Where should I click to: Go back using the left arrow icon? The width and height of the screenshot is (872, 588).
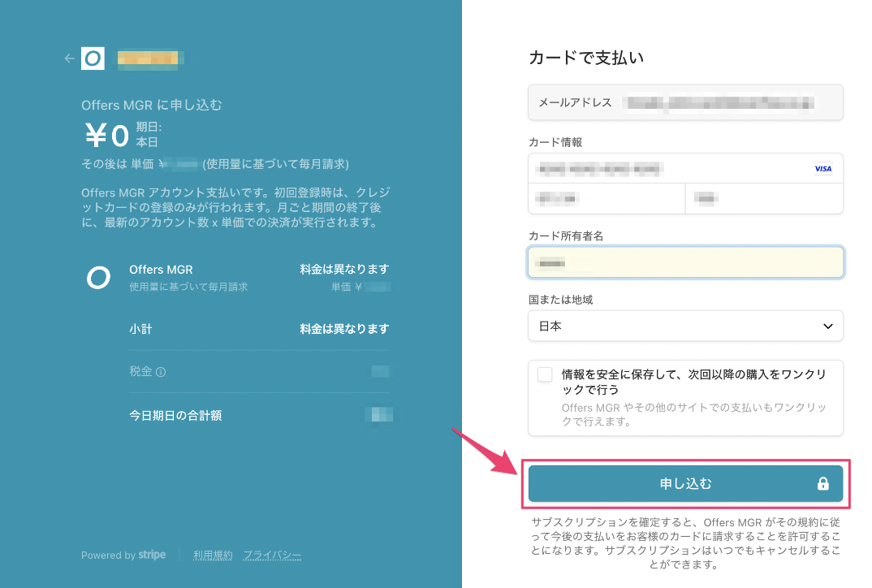70,58
